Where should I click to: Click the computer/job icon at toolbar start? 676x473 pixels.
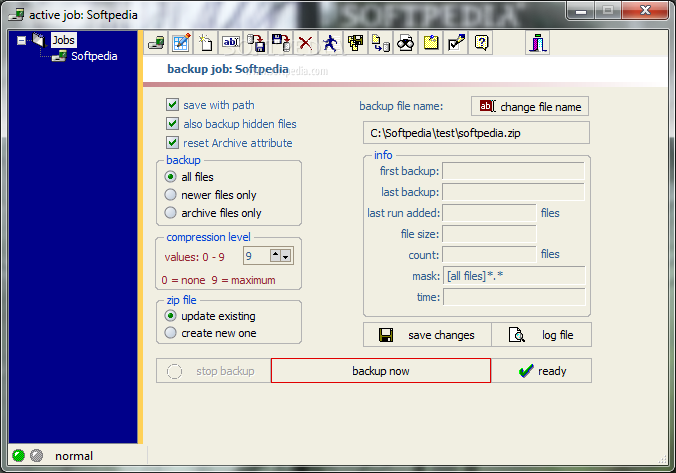156,43
